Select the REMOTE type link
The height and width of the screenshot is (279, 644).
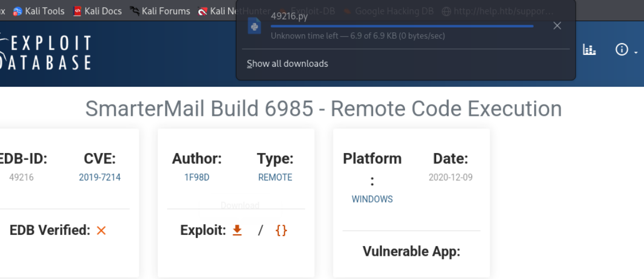[x=275, y=177]
